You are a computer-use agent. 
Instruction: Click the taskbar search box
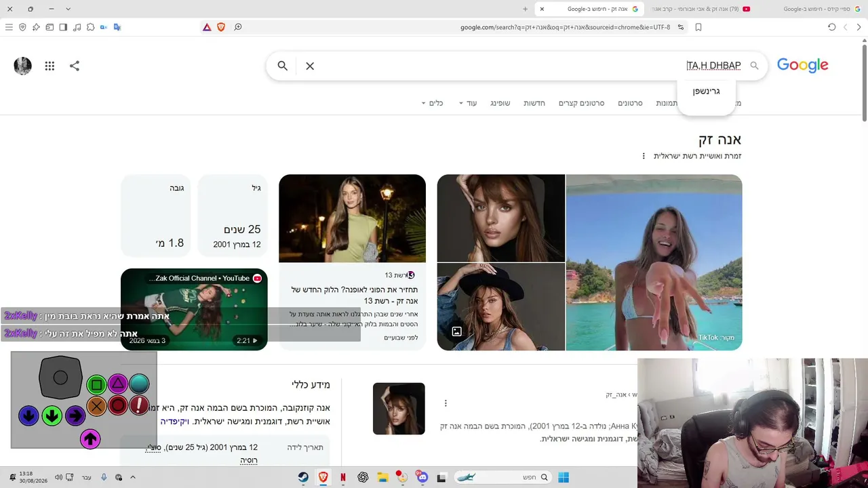503,477
